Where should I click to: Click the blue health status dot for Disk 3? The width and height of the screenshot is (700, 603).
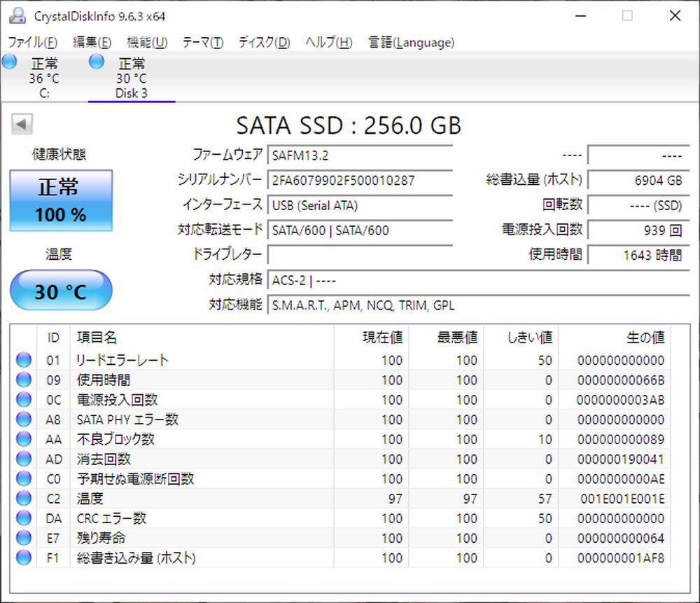[95, 62]
